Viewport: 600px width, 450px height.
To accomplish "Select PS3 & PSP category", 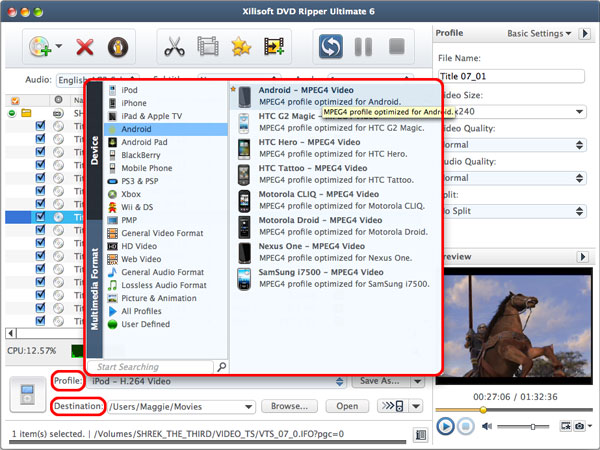I will [166, 181].
